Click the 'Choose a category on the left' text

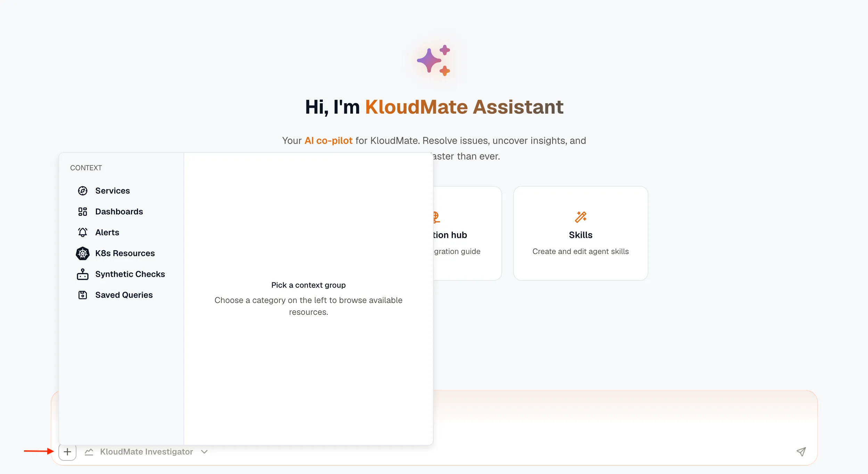309,306
